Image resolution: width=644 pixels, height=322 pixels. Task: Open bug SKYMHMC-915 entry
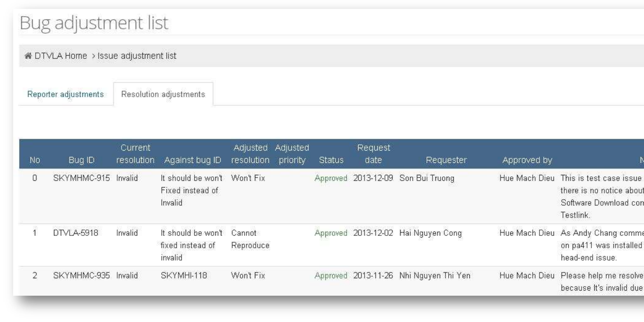pos(82,179)
